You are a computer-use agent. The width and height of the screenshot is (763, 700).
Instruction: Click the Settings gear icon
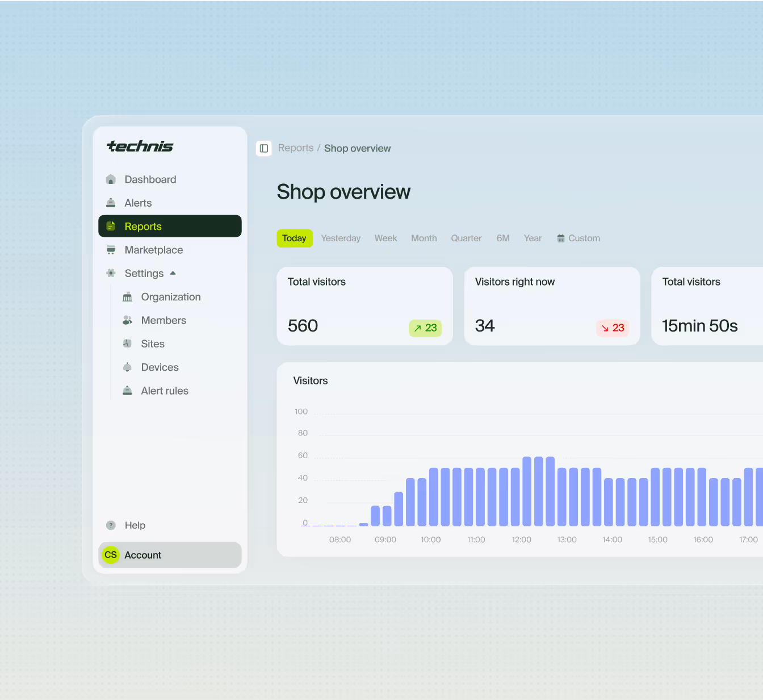coord(111,273)
